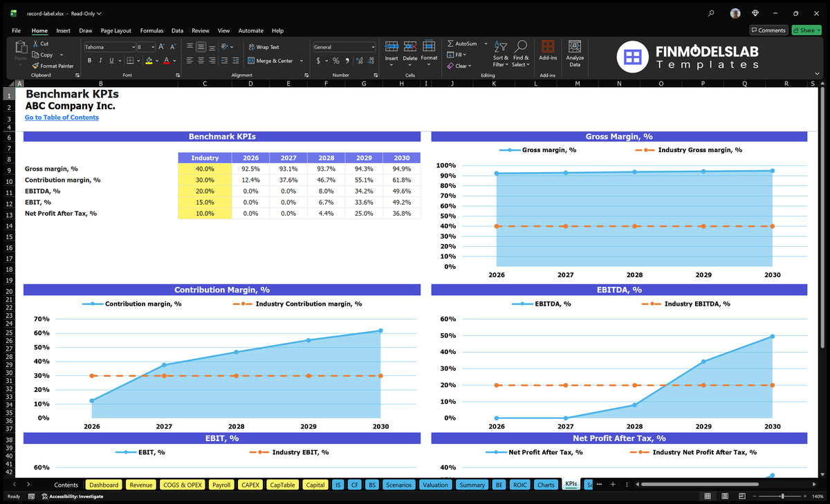830x504 pixels.
Task: Open the yellow Fill Color bucket
Action: point(149,61)
